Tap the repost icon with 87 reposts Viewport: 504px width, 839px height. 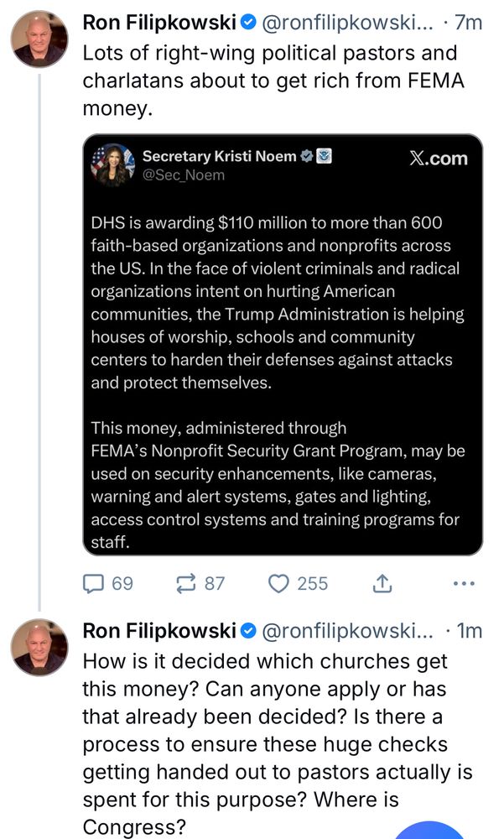pyautogui.click(x=185, y=583)
